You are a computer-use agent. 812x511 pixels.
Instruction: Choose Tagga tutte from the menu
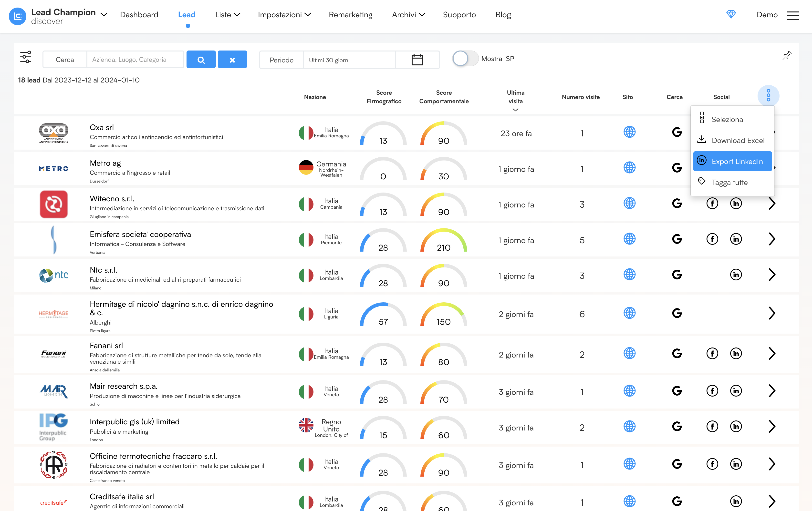732,182
